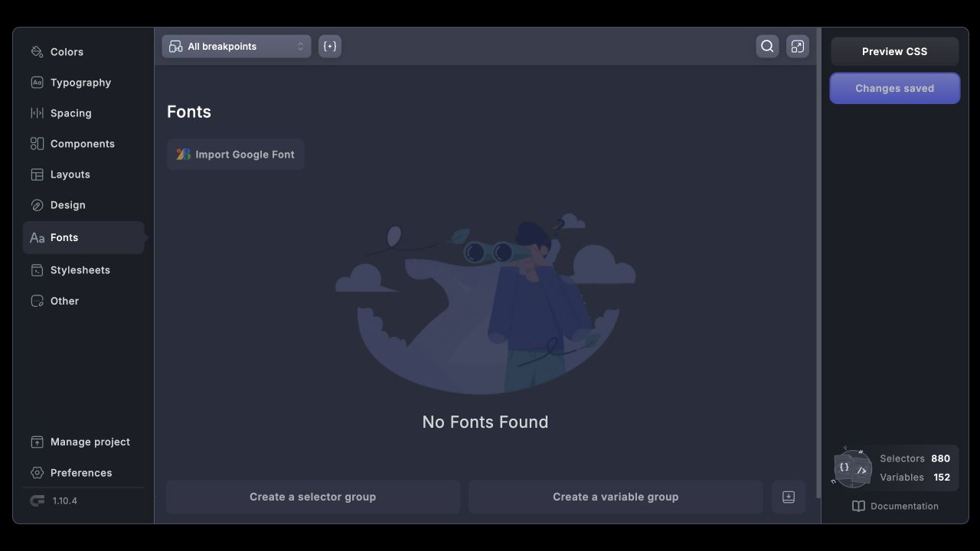This screenshot has height=551, width=980.
Task: Click the import download icon button
Action: (x=789, y=497)
